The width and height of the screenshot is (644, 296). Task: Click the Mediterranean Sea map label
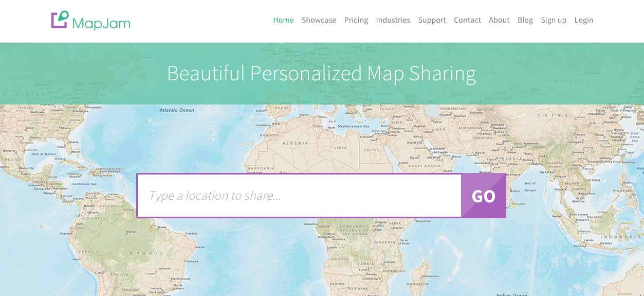(x=354, y=126)
